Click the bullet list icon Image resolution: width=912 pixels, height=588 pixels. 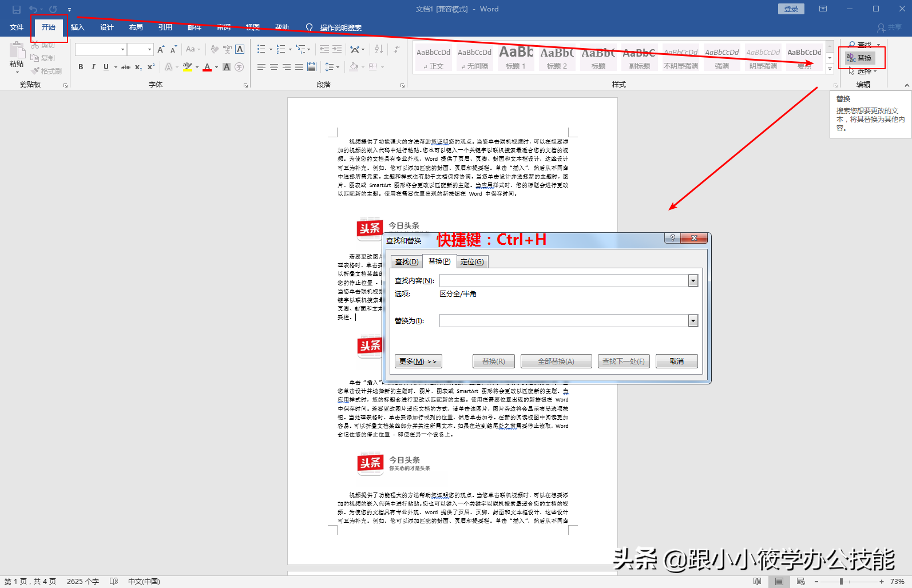261,50
